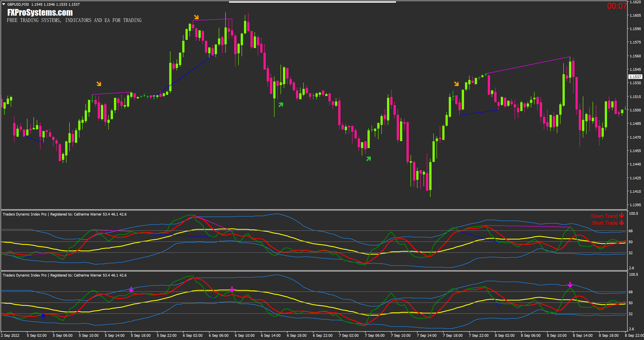644x340 pixels.
Task: Click green up arrow near 7 Sep 06:00 low
Action: 369,159
